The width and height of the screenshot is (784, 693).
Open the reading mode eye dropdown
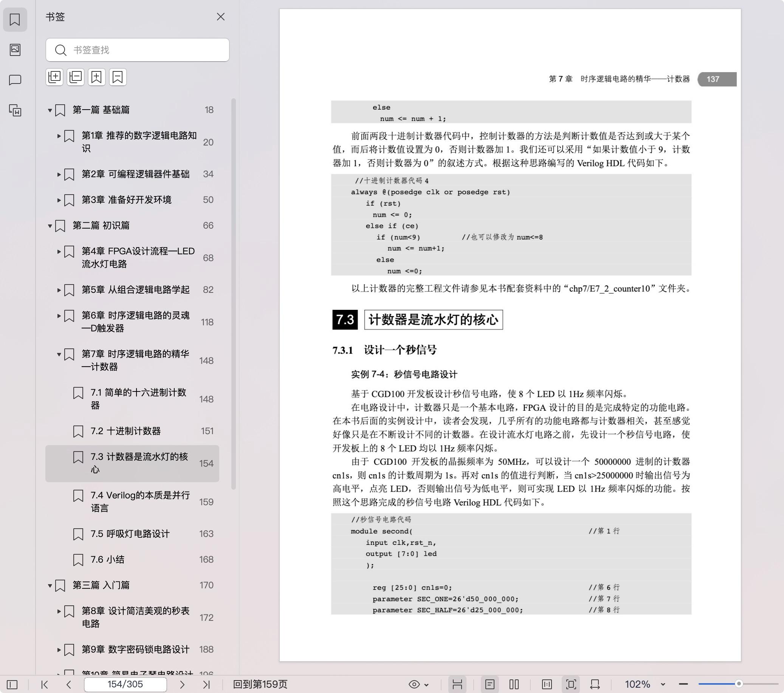tap(419, 684)
